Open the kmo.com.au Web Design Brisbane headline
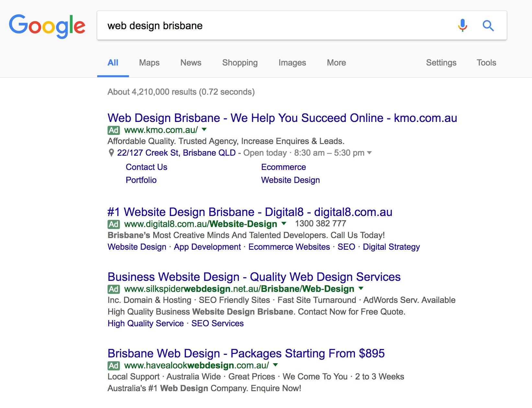 point(282,118)
